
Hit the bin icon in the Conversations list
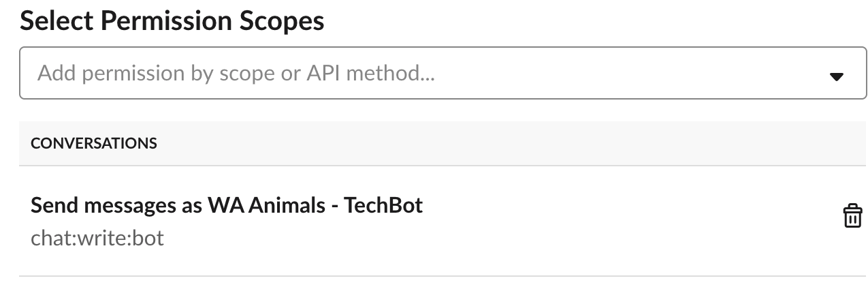(852, 216)
